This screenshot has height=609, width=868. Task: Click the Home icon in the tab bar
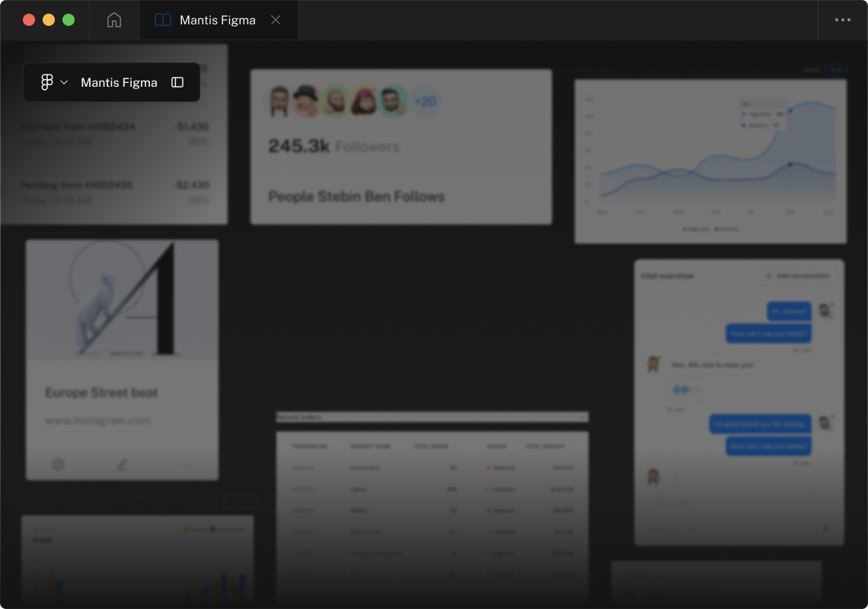[x=114, y=20]
